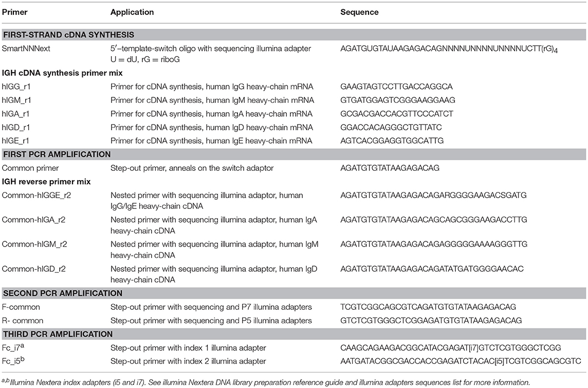Viewport: 588px width, 388px height.
Task: Click the index 2 illumina adapter description
Action: (188, 361)
